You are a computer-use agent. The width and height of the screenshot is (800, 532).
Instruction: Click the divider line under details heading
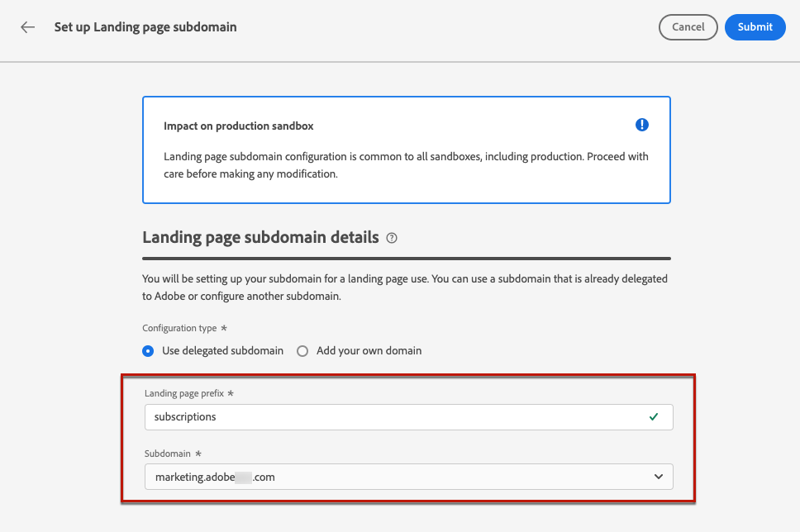pyautogui.click(x=406, y=259)
